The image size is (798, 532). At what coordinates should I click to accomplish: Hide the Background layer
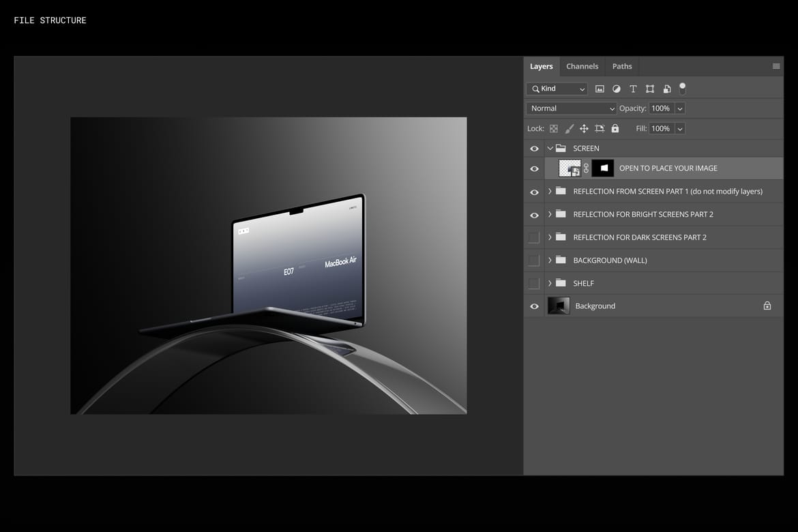(x=534, y=306)
